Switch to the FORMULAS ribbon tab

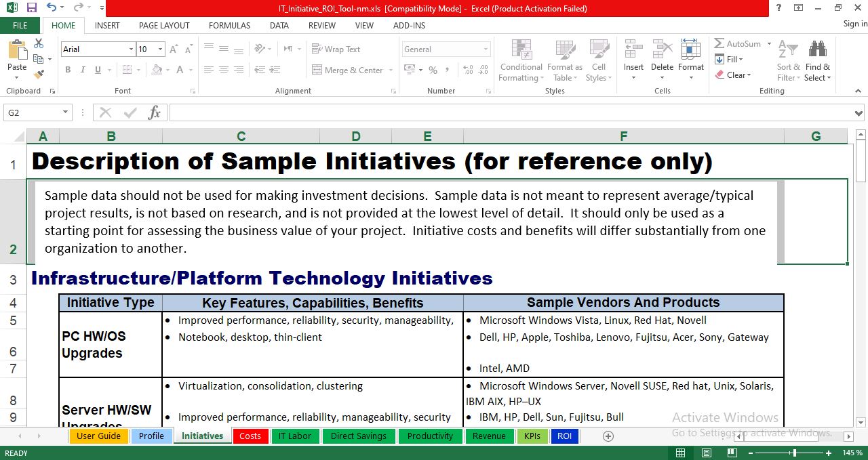point(229,25)
